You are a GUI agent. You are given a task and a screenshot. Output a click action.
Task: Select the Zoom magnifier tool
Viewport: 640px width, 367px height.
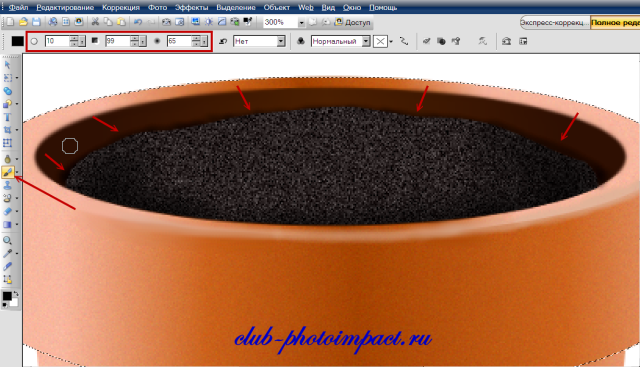(x=7, y=240)
